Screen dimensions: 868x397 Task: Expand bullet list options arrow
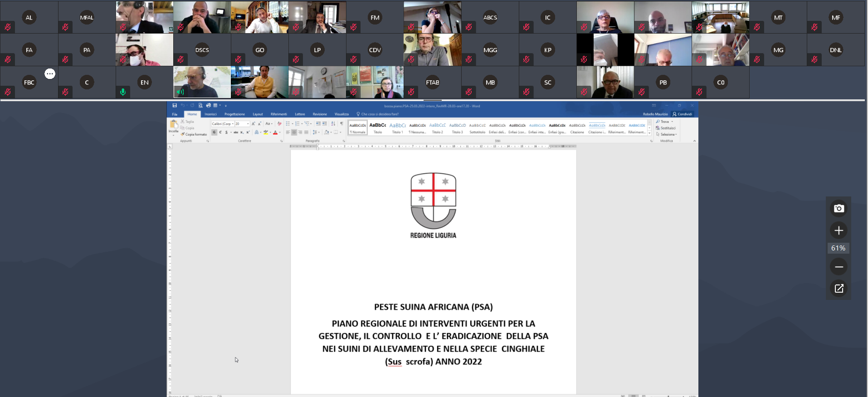tap(293, 124)
